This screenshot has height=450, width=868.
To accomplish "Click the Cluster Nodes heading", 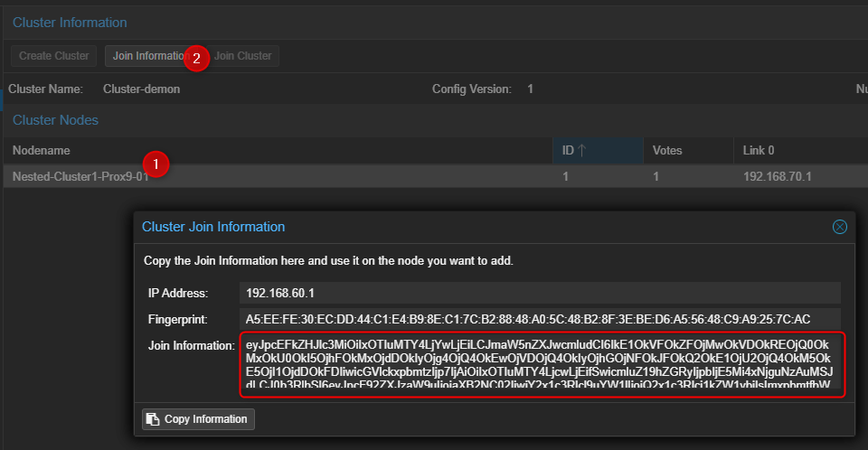I will coord(55,120).
